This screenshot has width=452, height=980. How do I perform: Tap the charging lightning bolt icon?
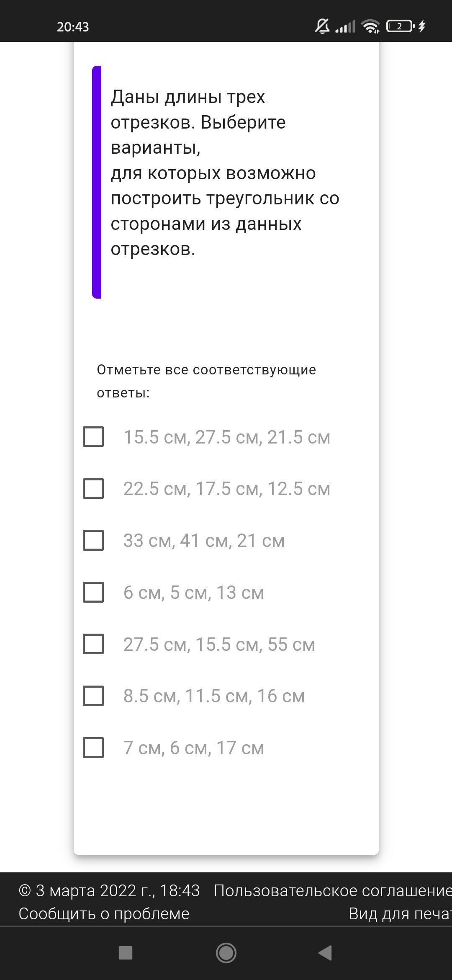click(422, 26)
